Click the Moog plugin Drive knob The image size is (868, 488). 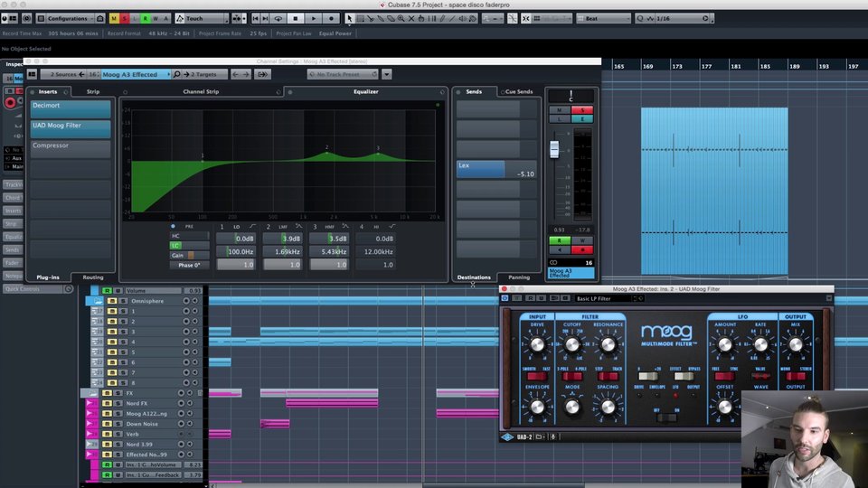point(537,345)
